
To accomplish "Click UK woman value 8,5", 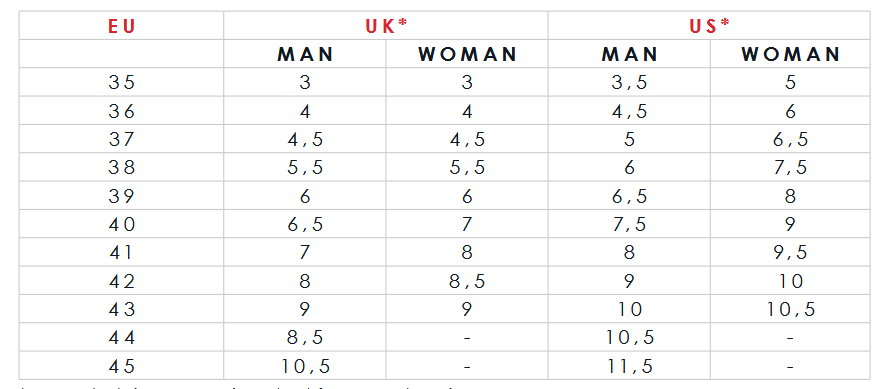I will tap(467, 281).
